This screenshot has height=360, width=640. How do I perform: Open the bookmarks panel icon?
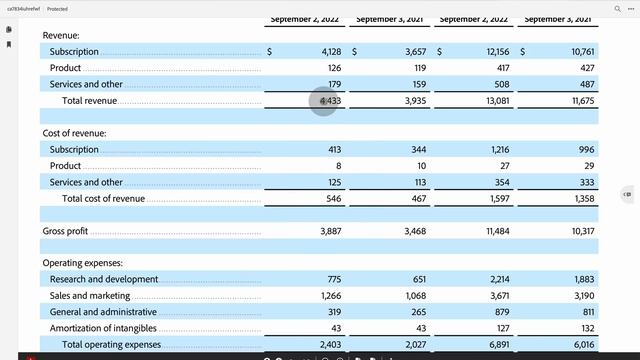[9, 44]
